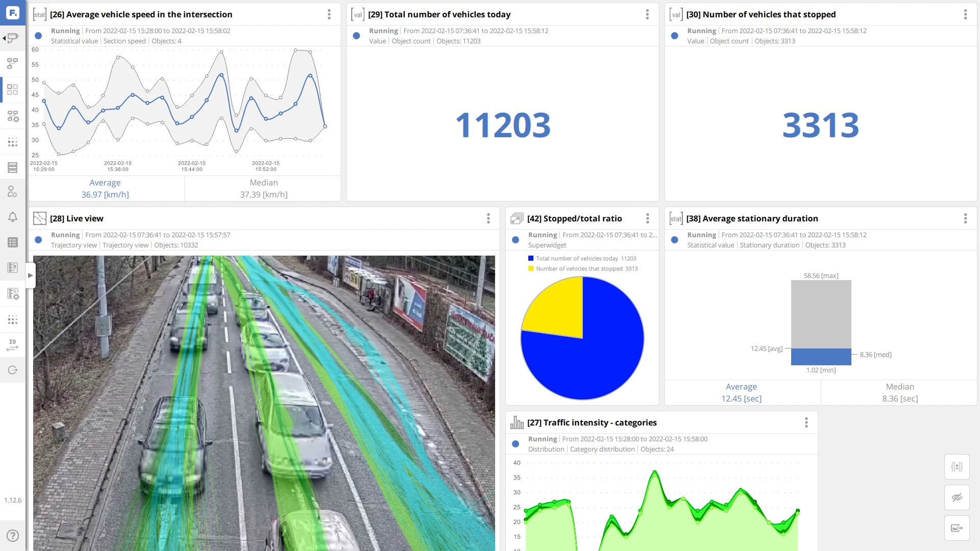
Task: Toggle the Running status dot on Live view
Action: 38,240
